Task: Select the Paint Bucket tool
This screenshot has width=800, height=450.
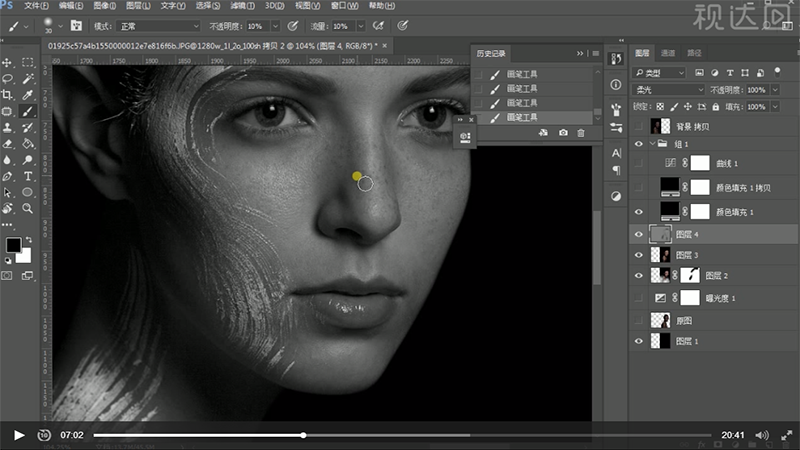Action: [28, 144]
